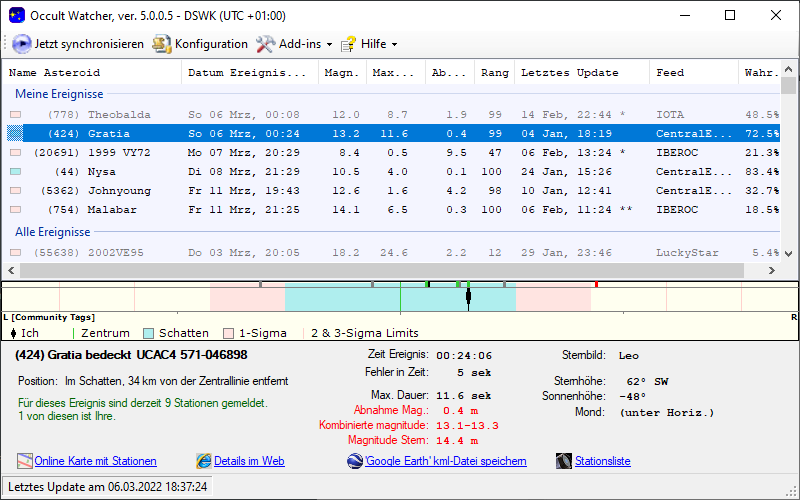The width and height of the screenshot is (800, 500).
Task: Click the Google Earth globe icon
Action: [x=355, y=461]
